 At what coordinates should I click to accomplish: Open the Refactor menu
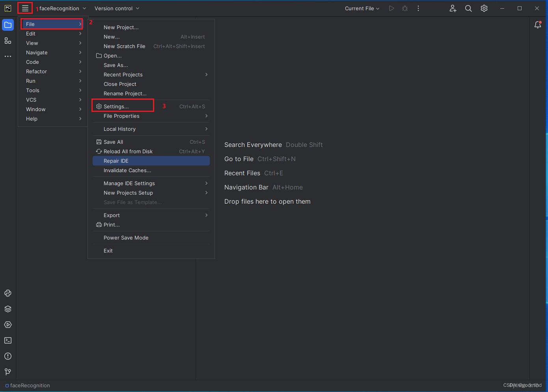click(x=52, y=71)
